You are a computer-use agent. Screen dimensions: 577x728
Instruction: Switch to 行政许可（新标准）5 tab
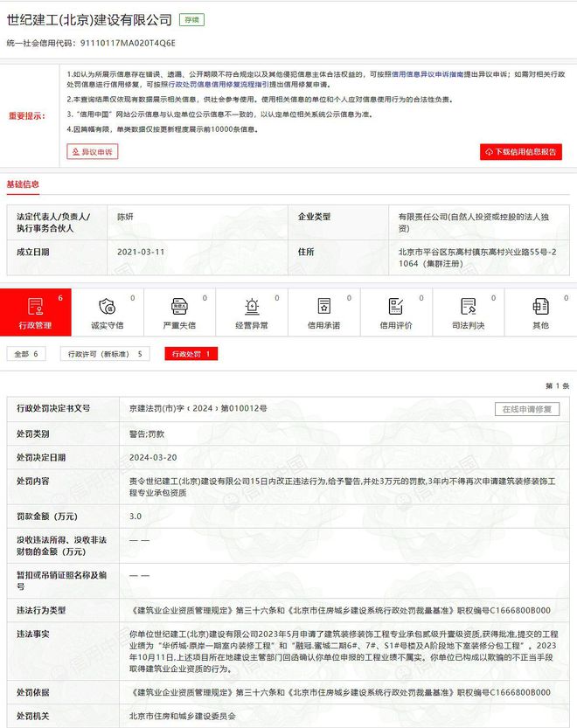coord(105,354)
